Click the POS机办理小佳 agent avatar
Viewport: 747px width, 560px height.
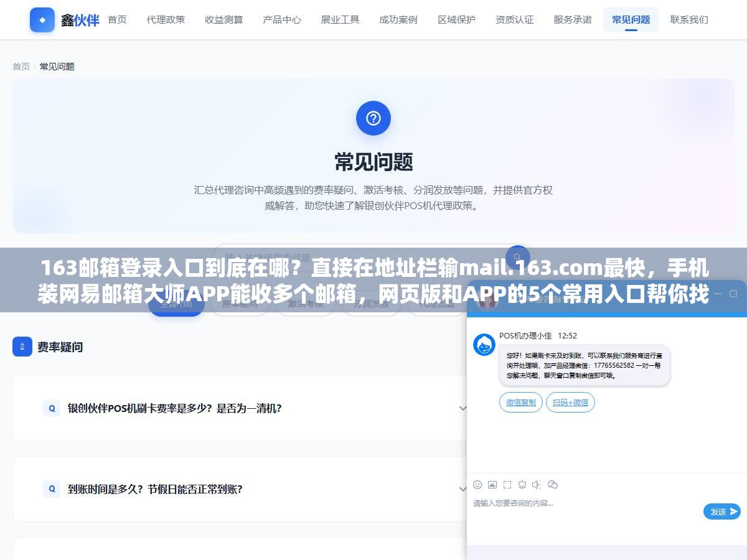484,345
